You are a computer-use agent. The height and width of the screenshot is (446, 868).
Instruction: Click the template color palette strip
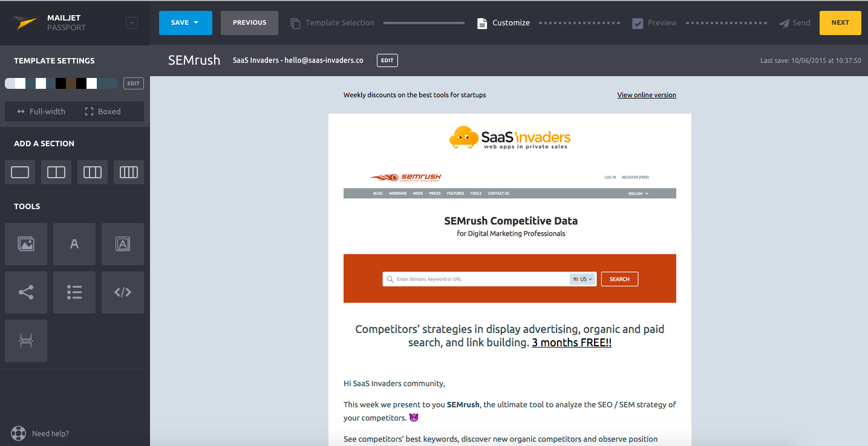61,83
